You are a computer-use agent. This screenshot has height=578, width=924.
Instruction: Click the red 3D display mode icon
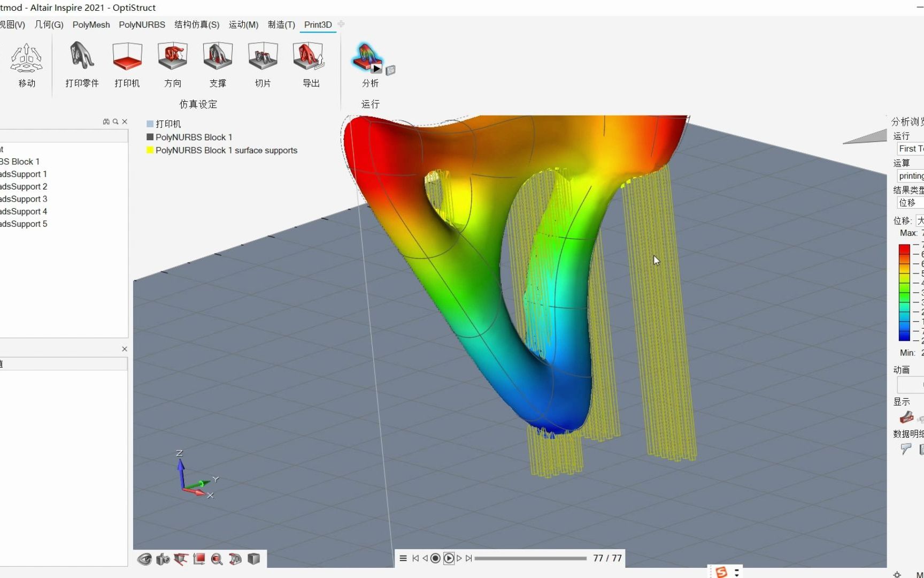(235, 559)
